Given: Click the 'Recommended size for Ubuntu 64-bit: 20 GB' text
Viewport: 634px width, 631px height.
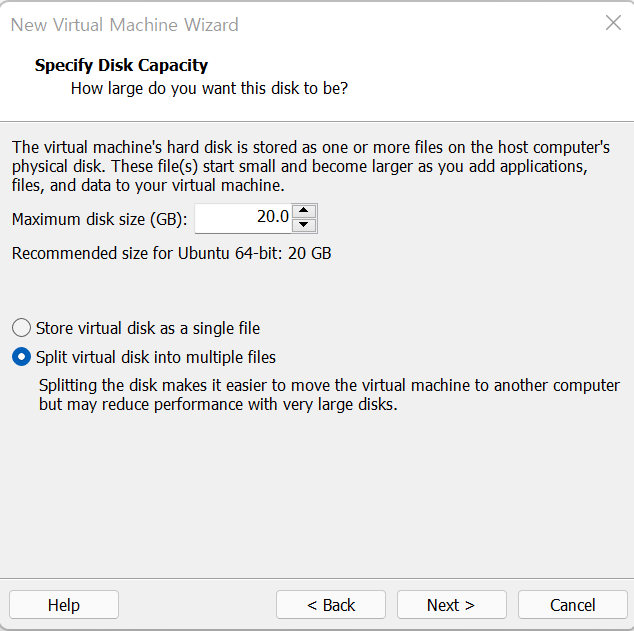Looking at the screenshot, I should pos(171,253).
